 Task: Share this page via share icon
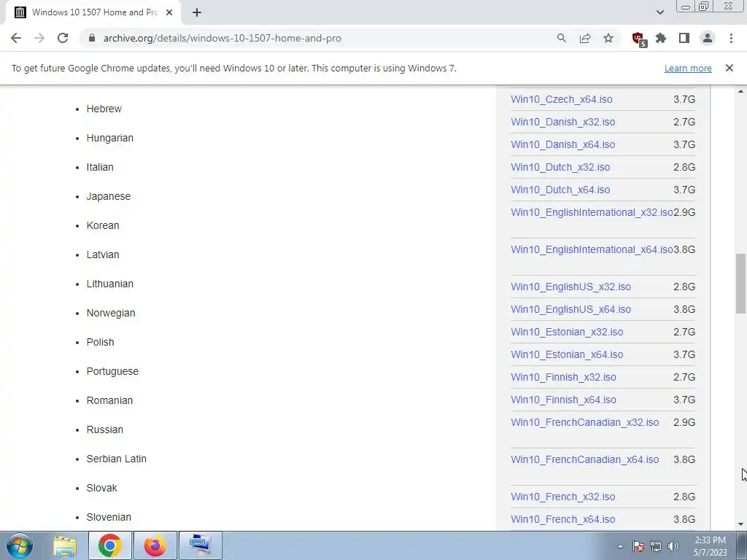585,38
